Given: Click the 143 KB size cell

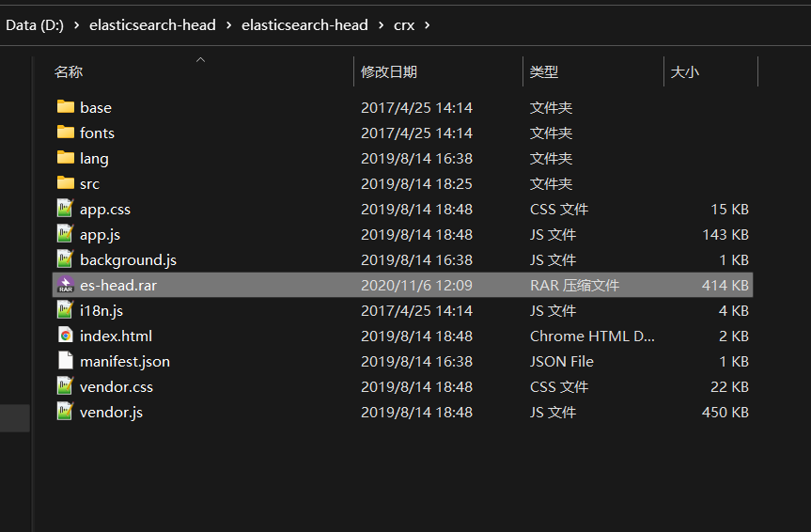Looking at the screenshot, I should [725, 234].
